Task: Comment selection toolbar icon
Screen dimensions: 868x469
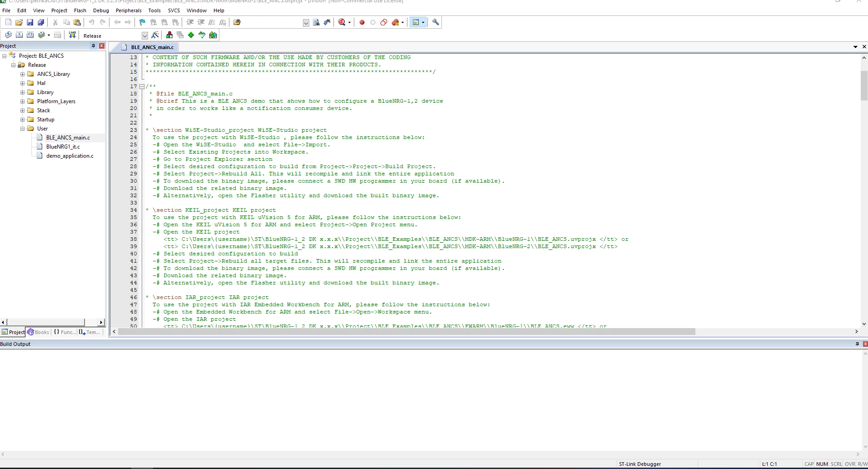Action: click(x=212, y=22)
